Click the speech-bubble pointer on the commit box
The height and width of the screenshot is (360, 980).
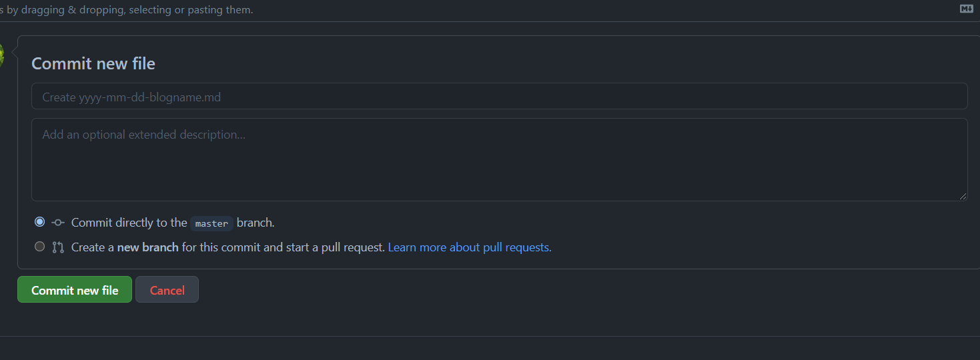pos(15,56)
